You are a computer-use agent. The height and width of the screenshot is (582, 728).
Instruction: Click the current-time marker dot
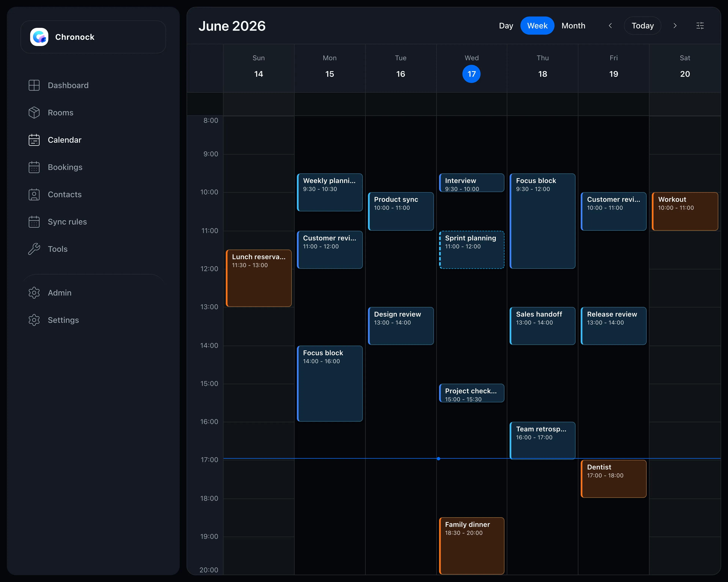(438, 458)
